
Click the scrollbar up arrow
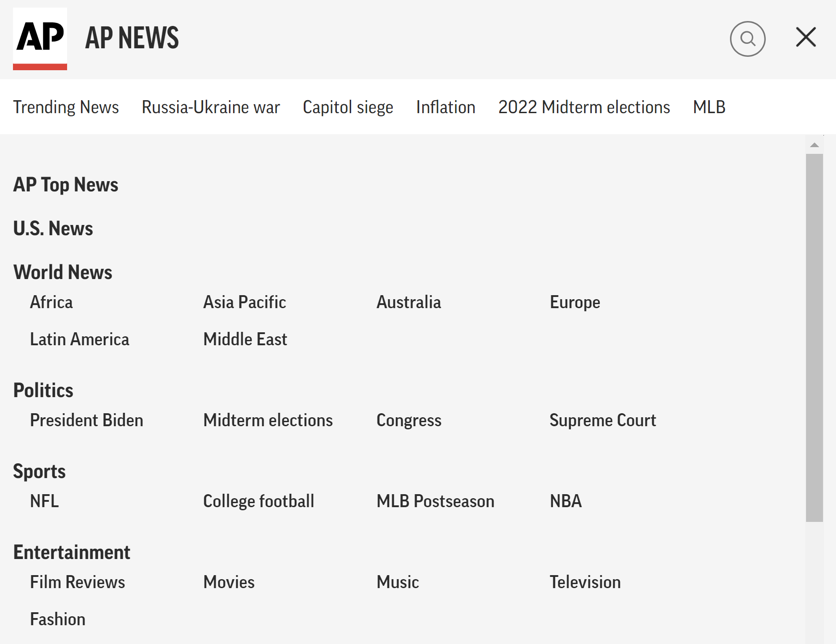click(x=814, y=145)
